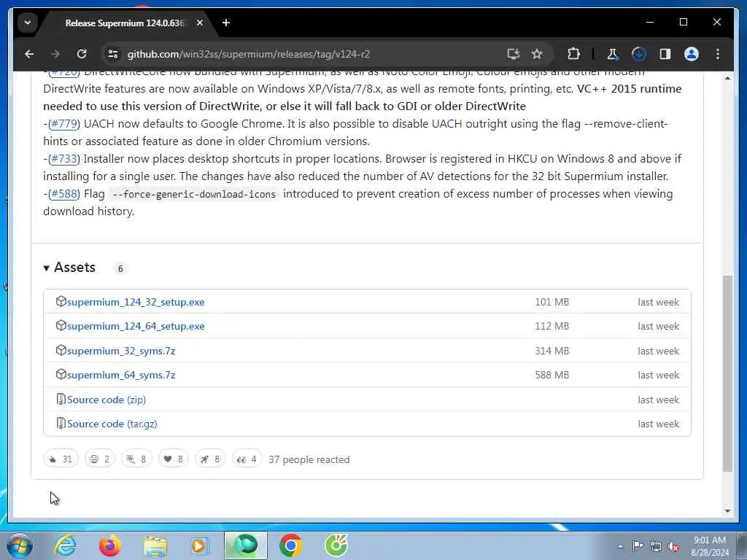Open the Windows Start menu
This screenshot has height=560, width=747.
(20, 545)
